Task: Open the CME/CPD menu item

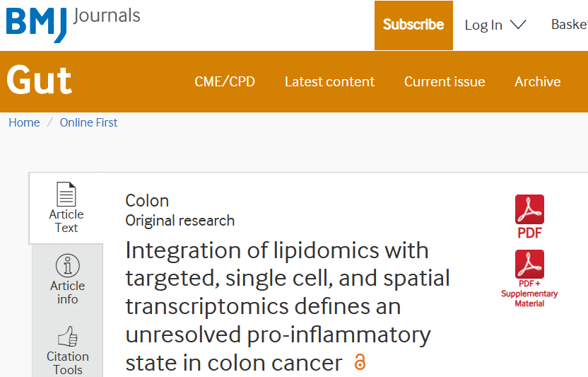Action: click(225, 81)
